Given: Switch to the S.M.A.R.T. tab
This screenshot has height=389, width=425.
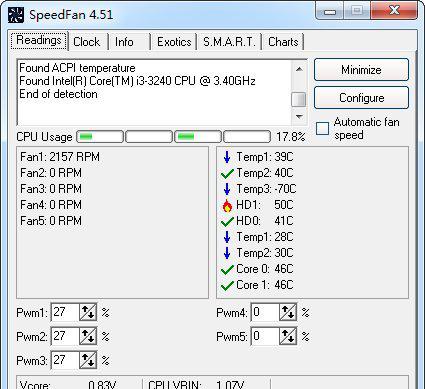Looking at the screenshot, I should pyautogui.click(x=229, y=42).
